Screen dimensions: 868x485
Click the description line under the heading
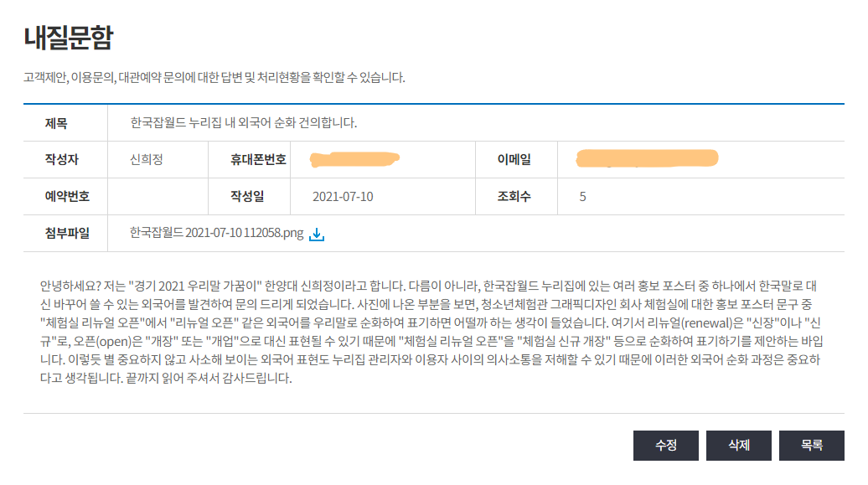click(214, 78)
